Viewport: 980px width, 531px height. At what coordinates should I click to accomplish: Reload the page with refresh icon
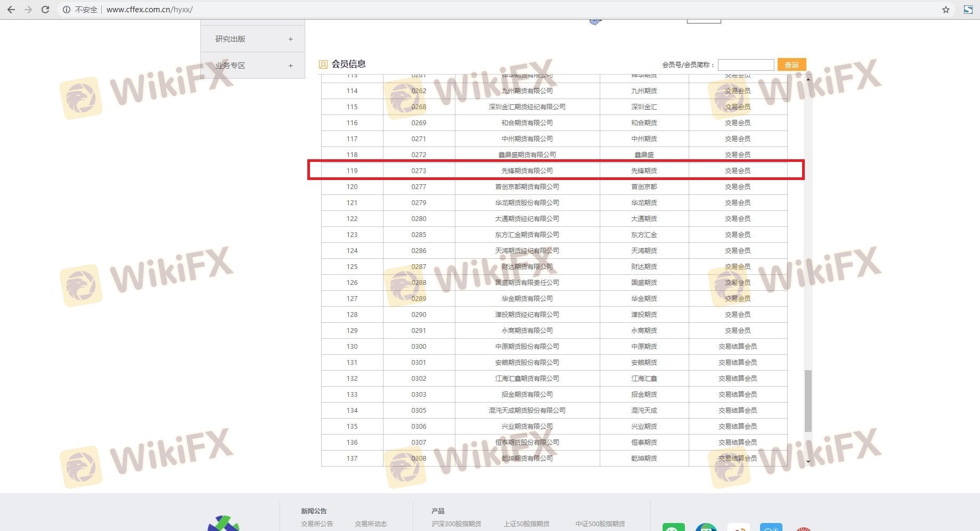tap(45, 10)
